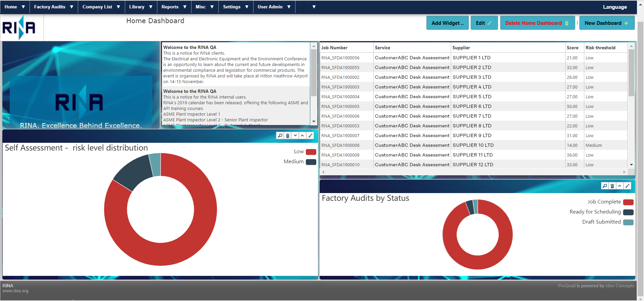This screenshot has width=644, height=301.
Task: Delete the Self Assessment widget via trash icon
Action: [288, 136]
